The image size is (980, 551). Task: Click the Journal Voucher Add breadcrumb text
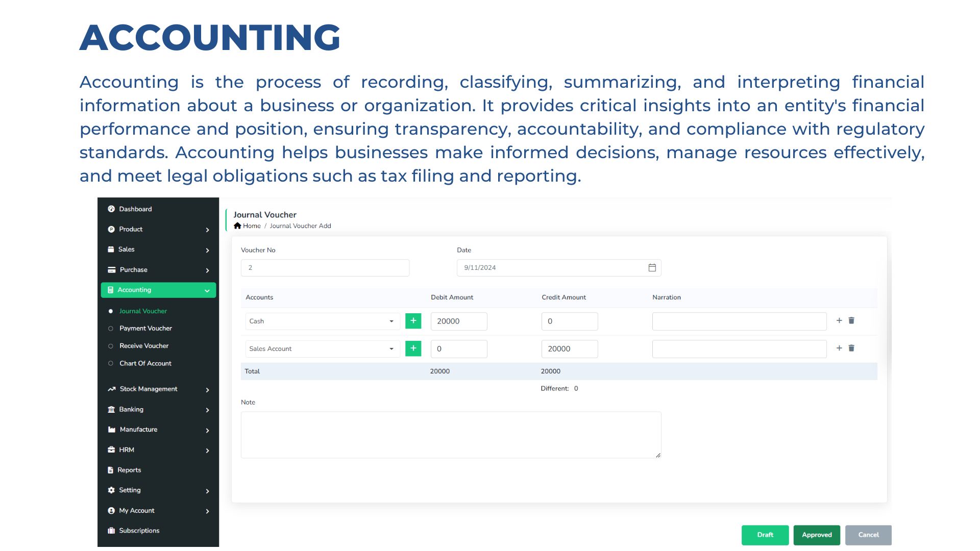(x=300, y=226)
